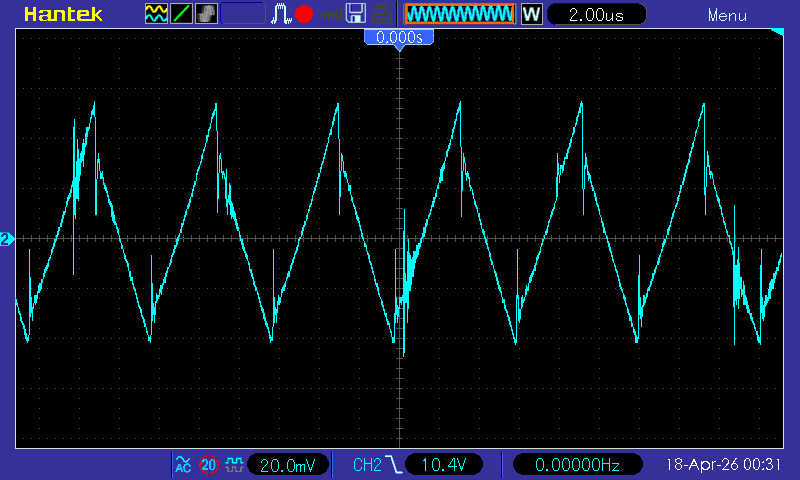Open the 2.00us timebase setting
The image size is (800, 480).
coord(595,14)
